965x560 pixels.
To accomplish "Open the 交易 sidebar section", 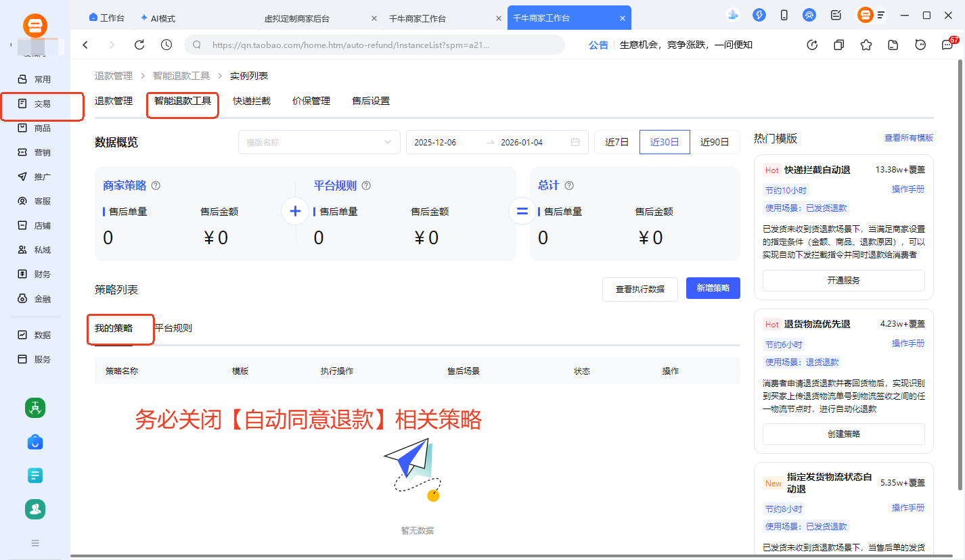I will click(x=35, y=103).
